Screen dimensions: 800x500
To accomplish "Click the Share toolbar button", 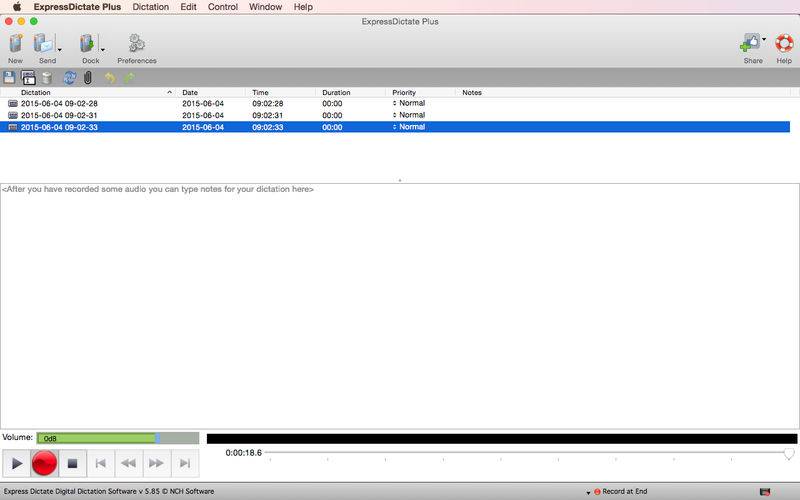I will click(750, 44).
